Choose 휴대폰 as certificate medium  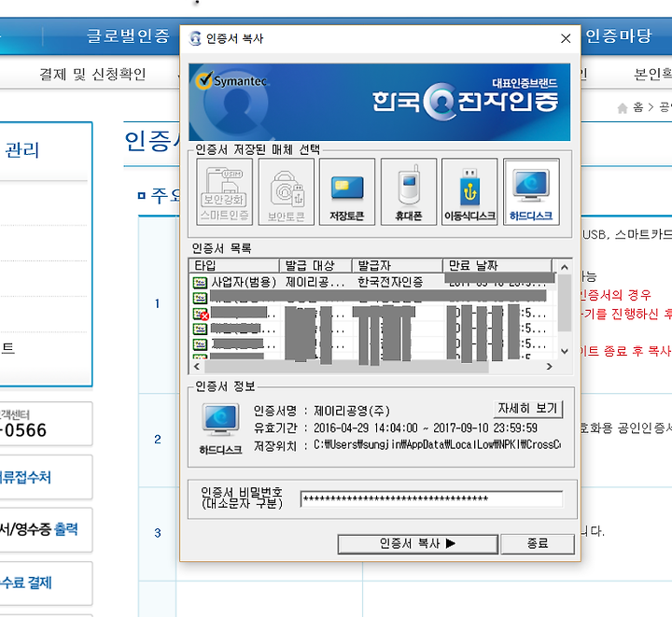[409, 192]
